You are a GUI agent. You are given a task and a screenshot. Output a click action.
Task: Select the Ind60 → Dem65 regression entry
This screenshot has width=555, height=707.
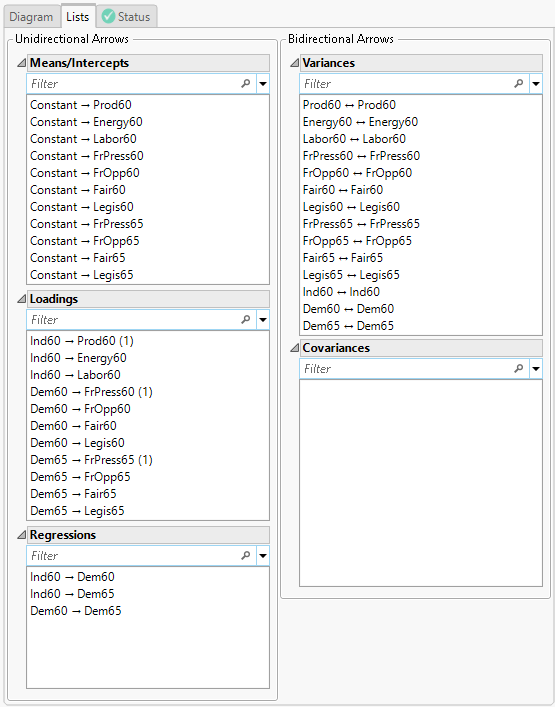pos(72,594)
